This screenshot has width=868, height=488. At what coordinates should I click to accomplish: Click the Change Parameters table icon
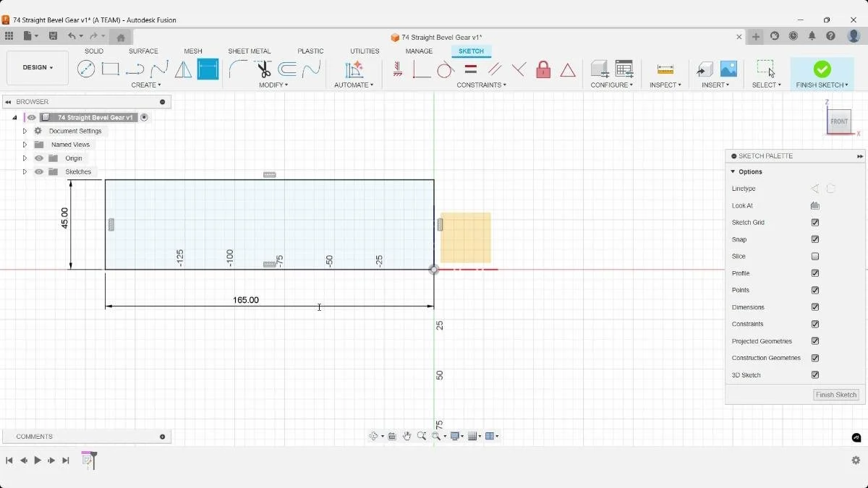(x=624, y=69)
